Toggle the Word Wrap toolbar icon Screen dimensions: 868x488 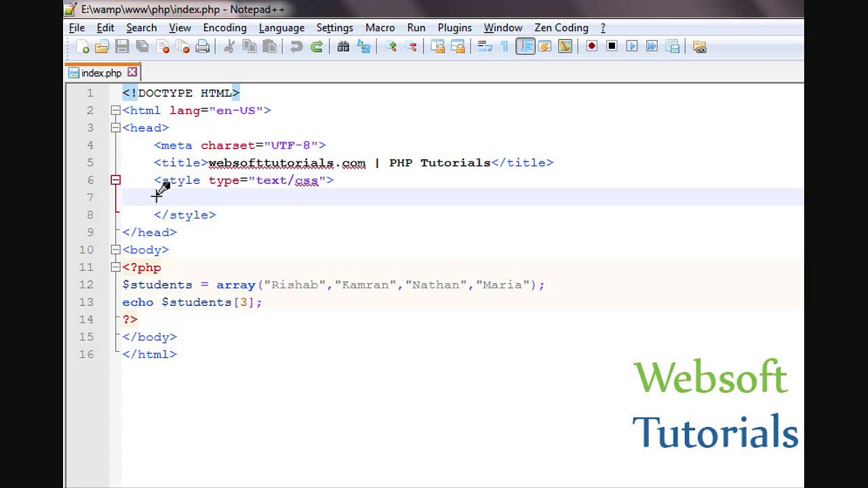[x=484, y=47]
